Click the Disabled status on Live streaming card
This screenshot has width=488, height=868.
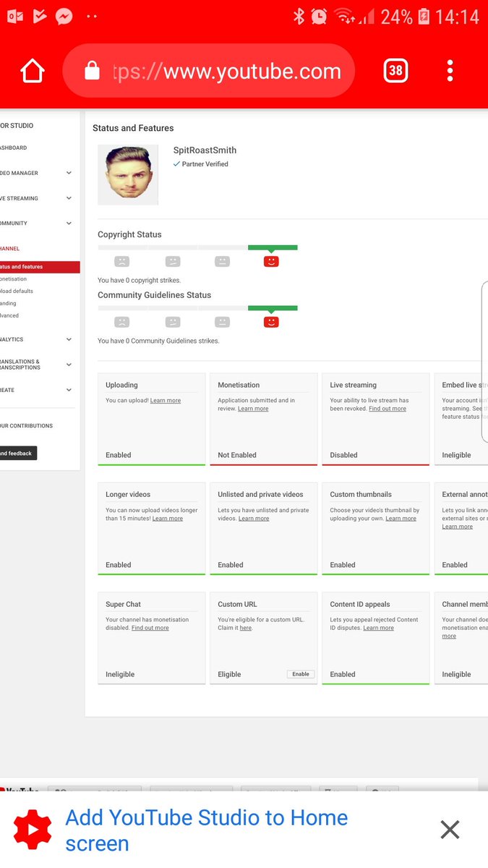(344, 455)
